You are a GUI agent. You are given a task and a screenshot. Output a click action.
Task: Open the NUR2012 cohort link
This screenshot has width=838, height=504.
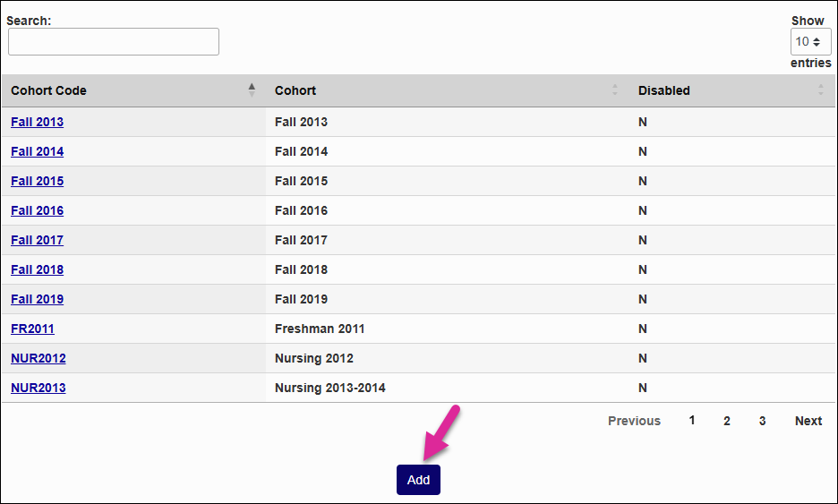pos(38,358)
